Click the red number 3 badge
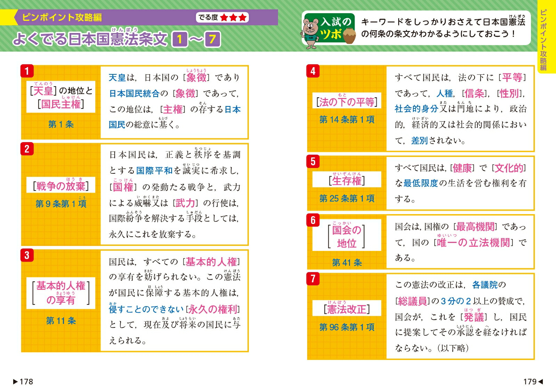 click(27, 255)
